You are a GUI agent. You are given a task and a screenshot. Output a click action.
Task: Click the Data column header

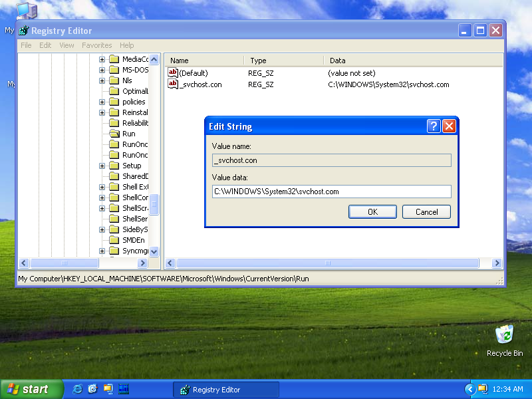pos(413,61)
